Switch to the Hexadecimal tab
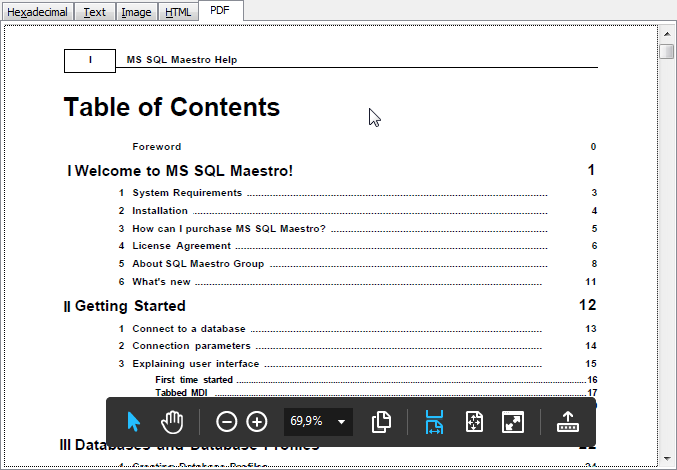Screen dimensions: 677x470 pyautogui.click(x=37, y=12)
